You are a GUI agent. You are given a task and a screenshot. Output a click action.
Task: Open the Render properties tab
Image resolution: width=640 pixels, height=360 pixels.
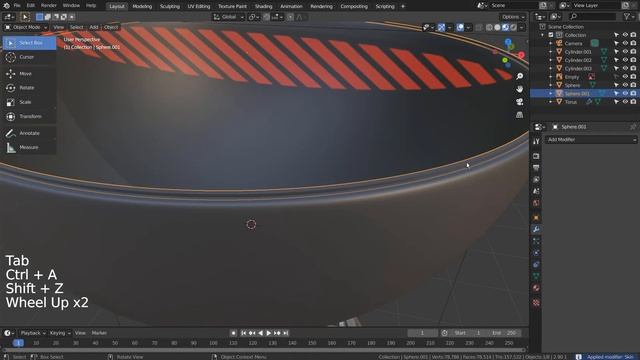coord(536,156)
